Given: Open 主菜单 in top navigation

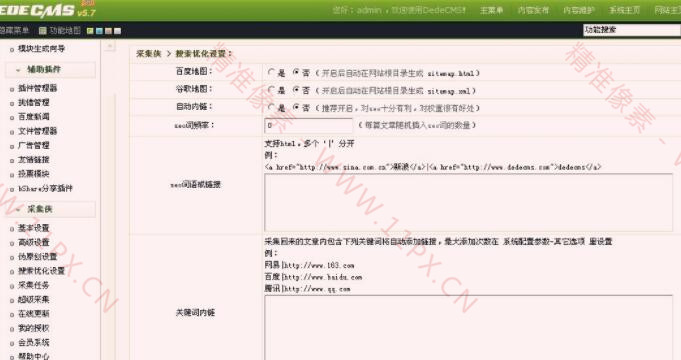Looking at the screenshot, I should click(x=491, y=10).
